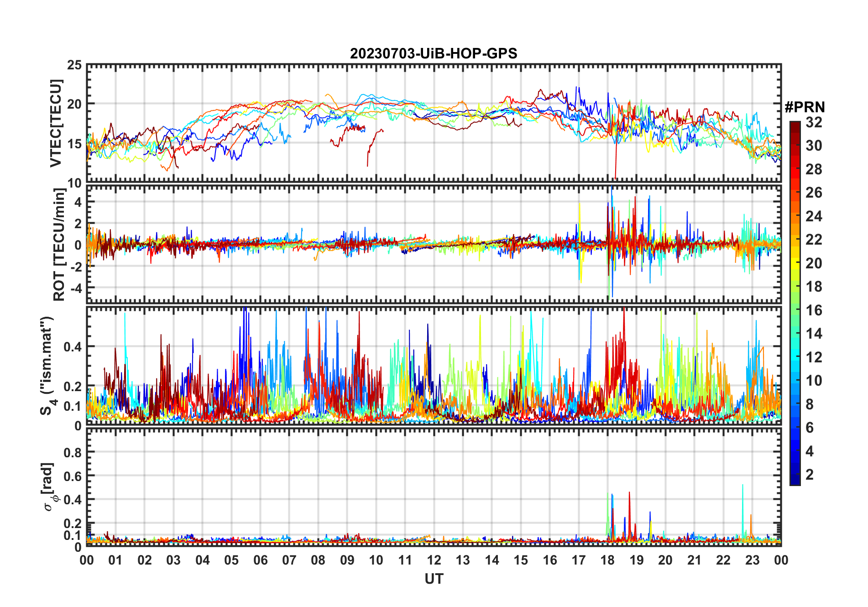Screen dimensions: 868x607
Task: Click x-axis hour label 17
Action: (x=579, y=560)
